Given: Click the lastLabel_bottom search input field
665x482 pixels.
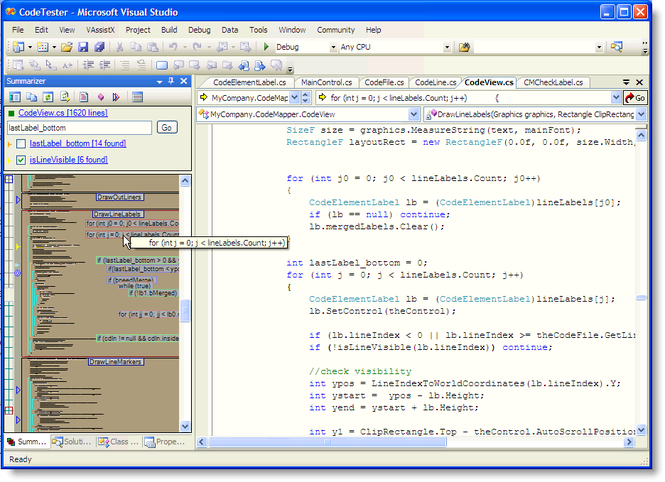Looking at the screenshot, I should click(x=78, y=128).
